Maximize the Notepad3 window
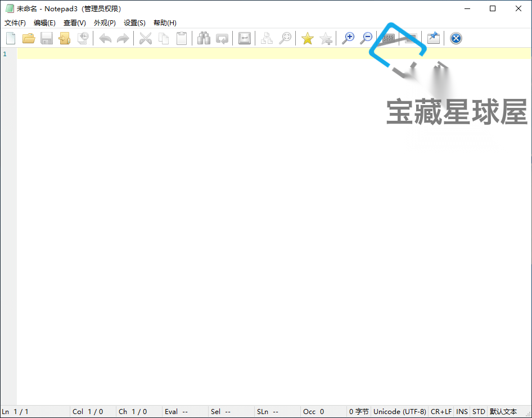The width and height of the screenshot is (532, 418). 493,8
